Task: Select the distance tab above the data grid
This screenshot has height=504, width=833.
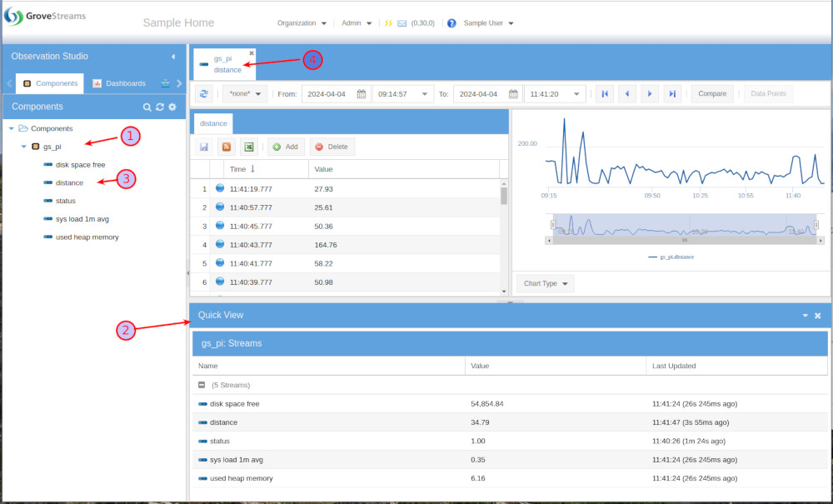Action: pos(212,122)
